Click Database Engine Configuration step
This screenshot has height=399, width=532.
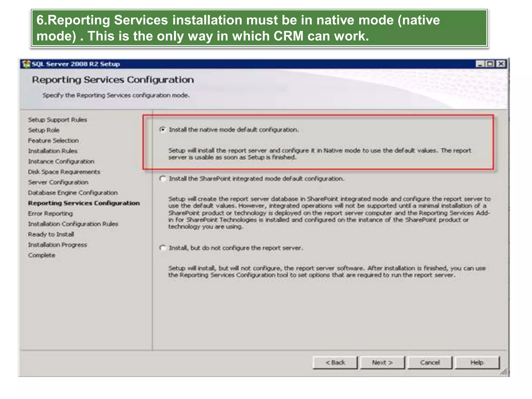click(73, 192)
